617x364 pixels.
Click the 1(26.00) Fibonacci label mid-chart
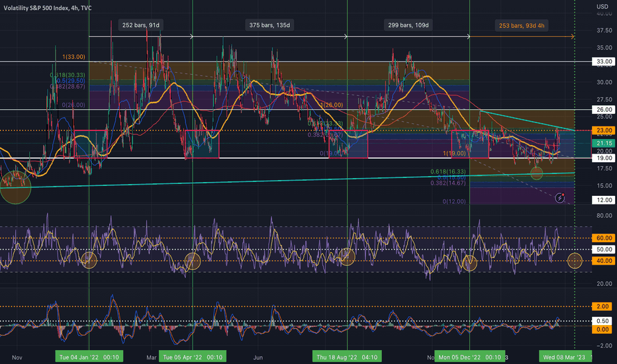click(x=331, y=105)
